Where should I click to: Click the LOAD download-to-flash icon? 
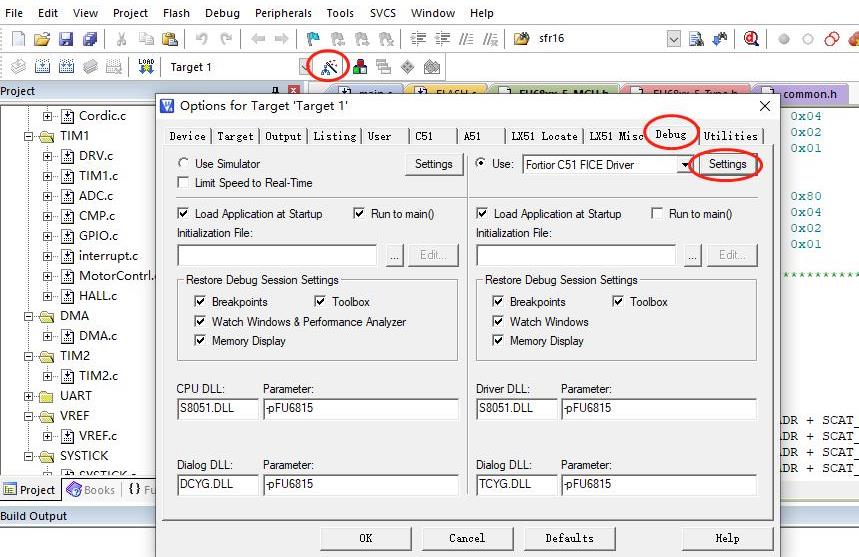pyautogui.click(x=146, y=67)
